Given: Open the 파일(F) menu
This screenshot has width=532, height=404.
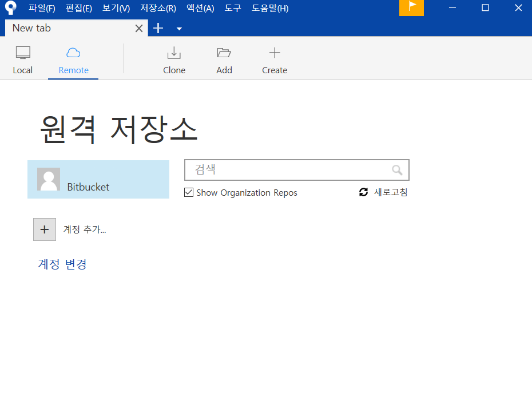Looking at the screenshot, I should [x=42, y=8].
